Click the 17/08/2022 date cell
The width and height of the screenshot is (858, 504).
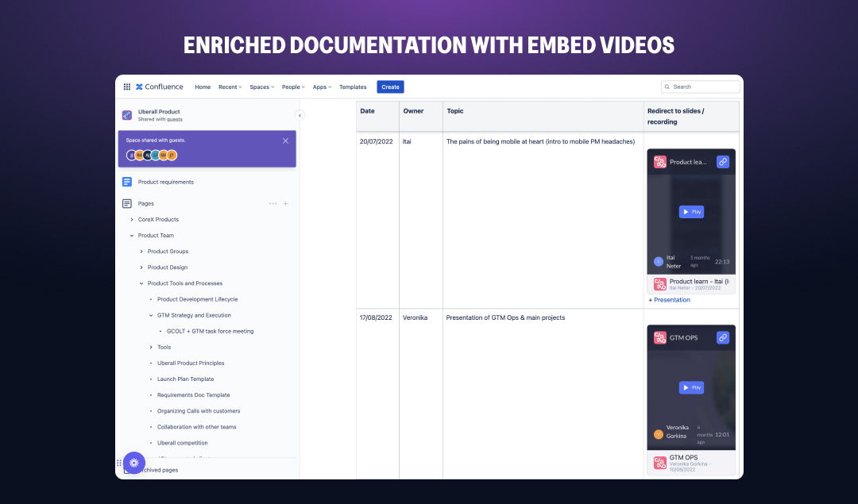pyautogui.click(x=376, y=317)
